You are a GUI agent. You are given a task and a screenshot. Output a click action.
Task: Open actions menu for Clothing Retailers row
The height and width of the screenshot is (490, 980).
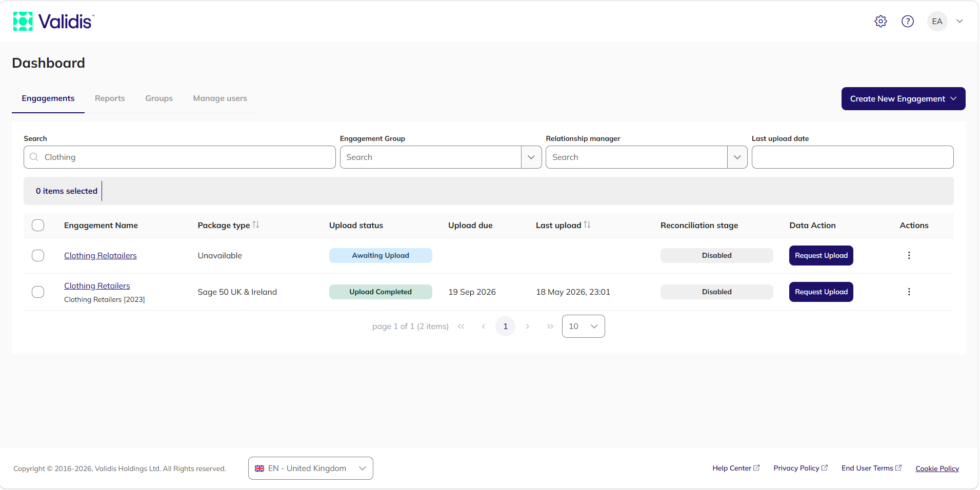tap(909, 292)
